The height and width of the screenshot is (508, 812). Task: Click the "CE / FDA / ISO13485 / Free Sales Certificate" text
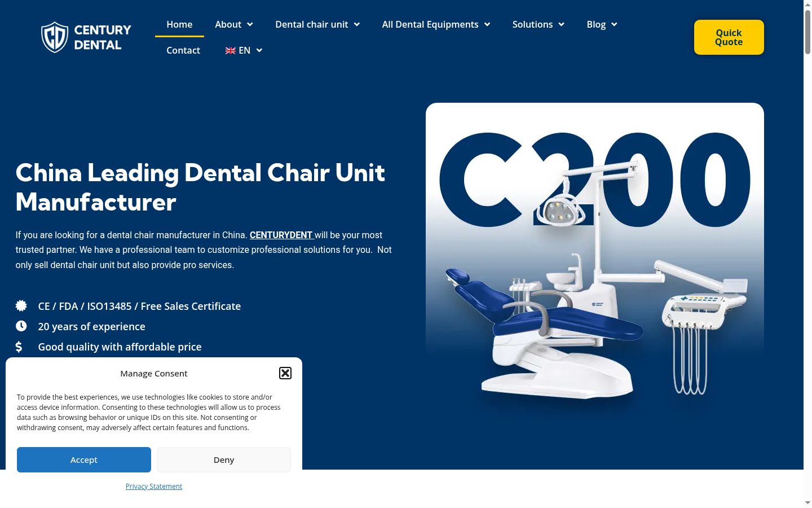(139, 306)
